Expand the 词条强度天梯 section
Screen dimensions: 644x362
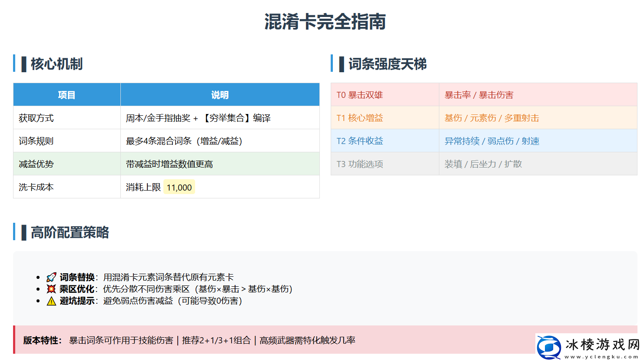(x=387, y=64)
